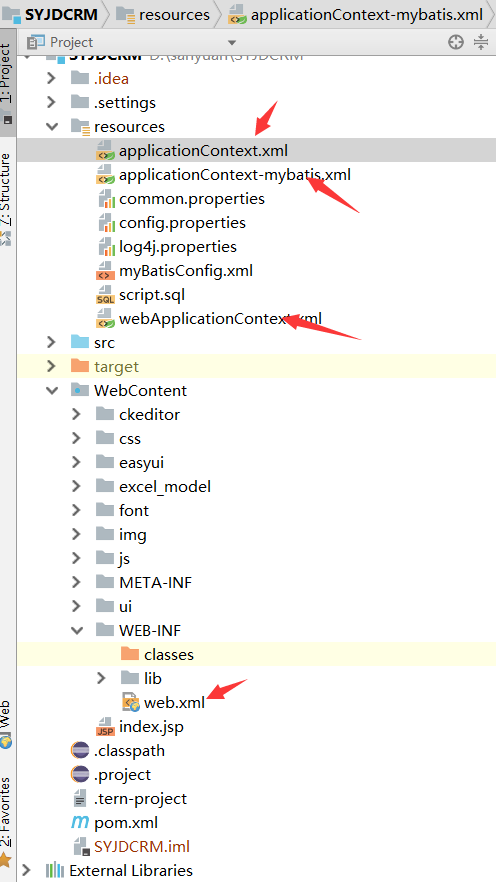Click the Project panel title label
Image resolution: width=496 pixels, height=882 pixels.
coord(72,42)
